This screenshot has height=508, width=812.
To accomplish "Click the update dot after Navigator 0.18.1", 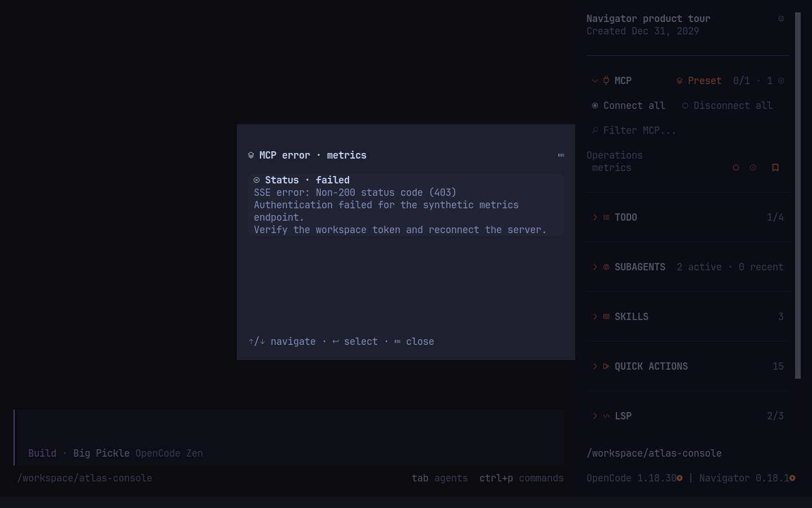I will 792,478.
